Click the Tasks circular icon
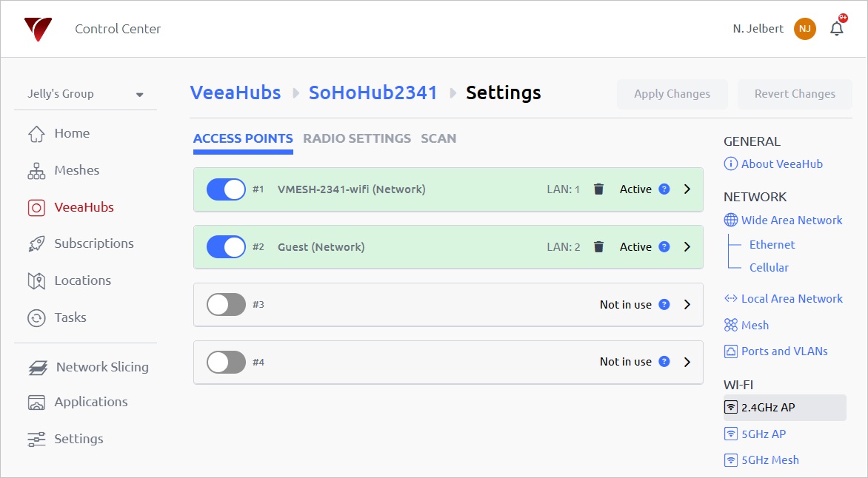This screenshot has width=868, height=478. coord(36,317)
